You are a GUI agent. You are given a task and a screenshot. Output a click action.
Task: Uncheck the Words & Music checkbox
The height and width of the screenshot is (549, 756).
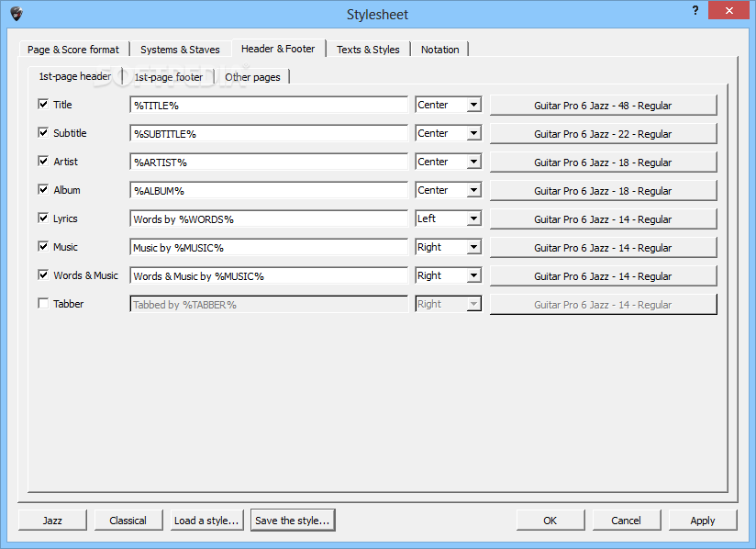pos(43,274)
